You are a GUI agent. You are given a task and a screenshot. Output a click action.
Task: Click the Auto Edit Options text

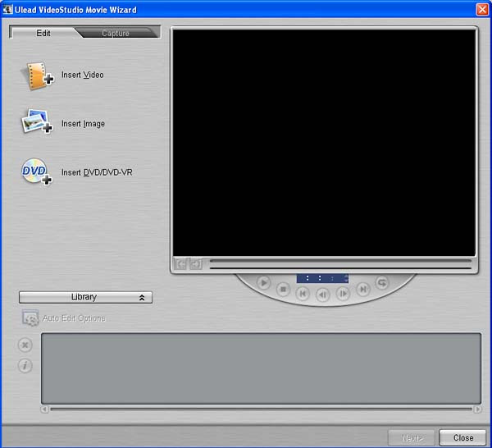[x=74, y=318]
